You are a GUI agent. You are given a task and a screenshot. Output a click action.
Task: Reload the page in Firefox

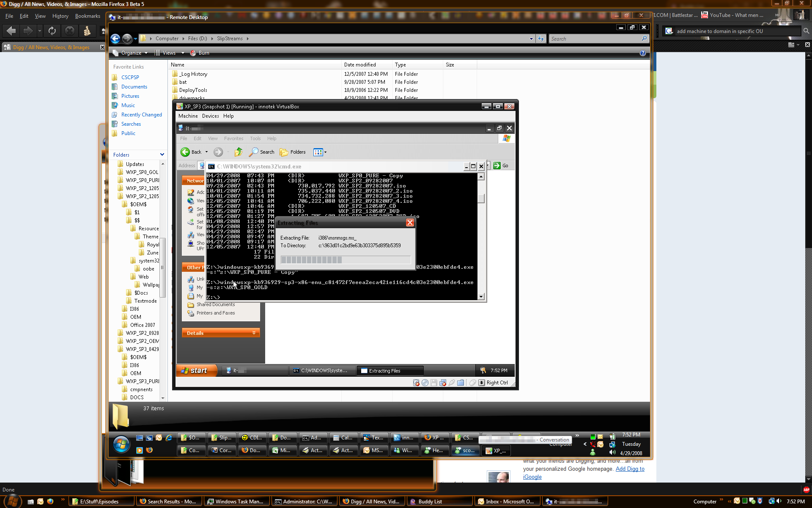click(52, 31)
